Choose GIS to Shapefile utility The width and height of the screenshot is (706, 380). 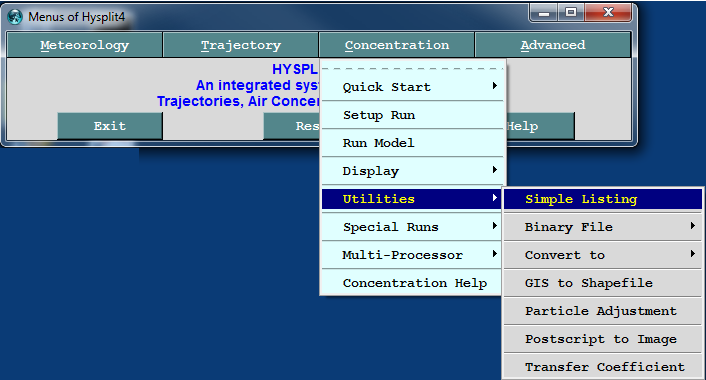click(602, 283)
